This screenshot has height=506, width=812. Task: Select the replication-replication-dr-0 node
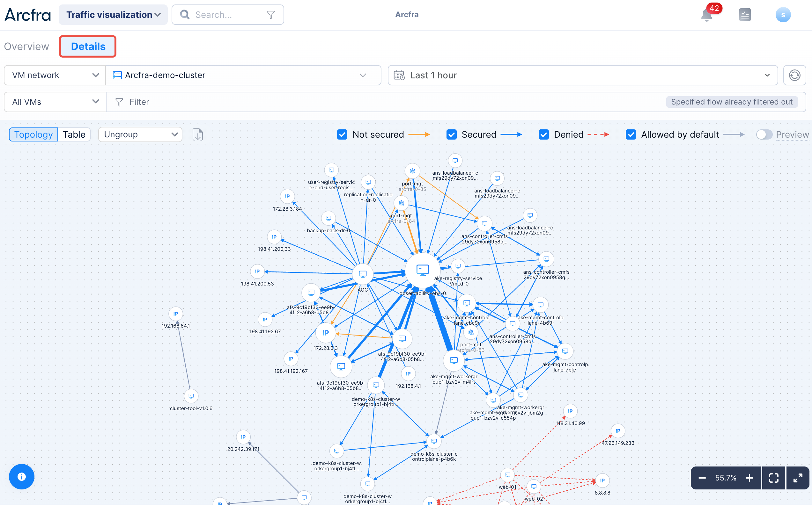368,182
